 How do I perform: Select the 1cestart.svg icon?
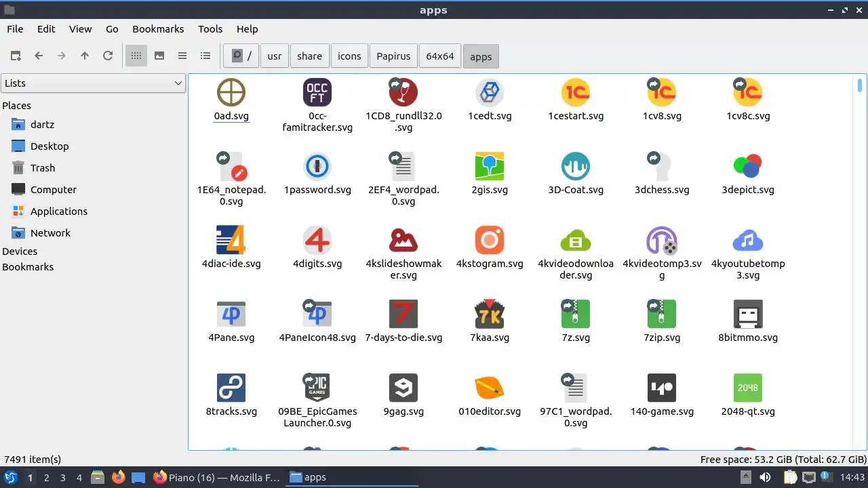(x=576, y=92)
